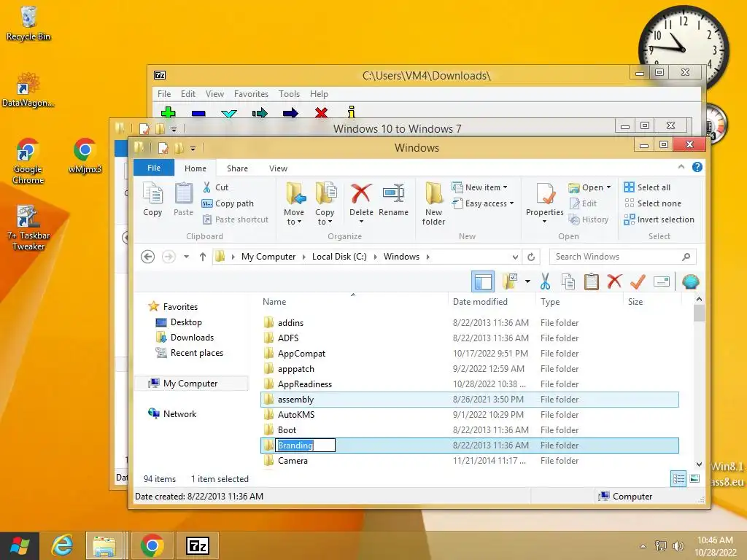Viewport: 747px width, 560px height.
Task: Switch to details view button at bottom right
Action: [678, 478]
